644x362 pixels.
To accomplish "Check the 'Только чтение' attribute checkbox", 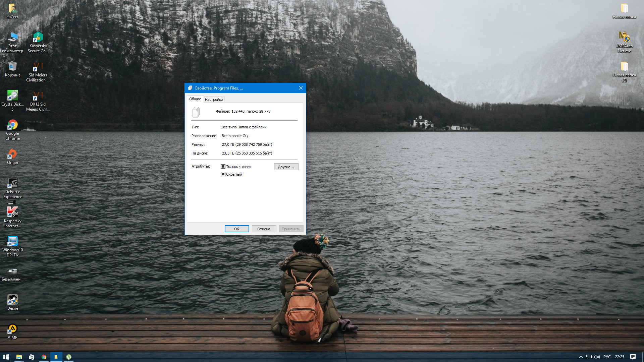I will [x=223, y=167].
